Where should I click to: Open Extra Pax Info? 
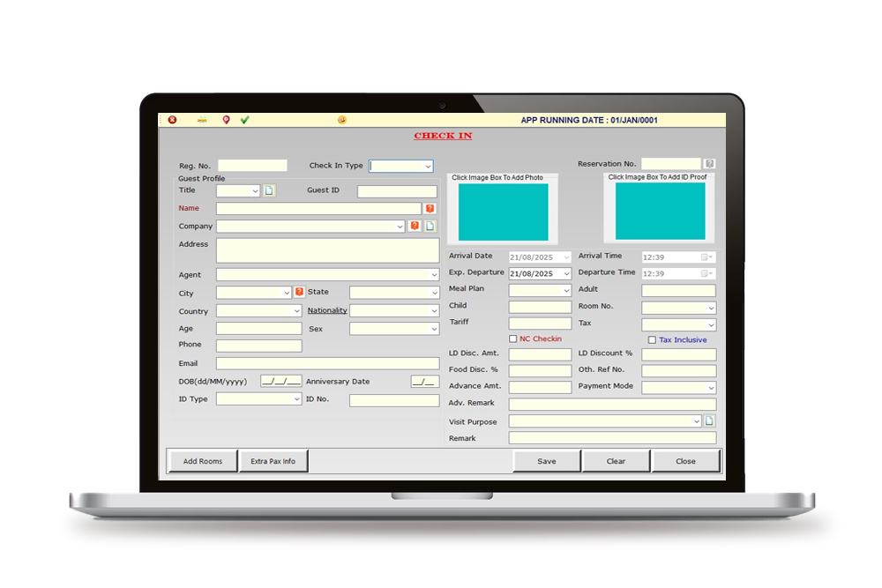[x=273, y=461]
